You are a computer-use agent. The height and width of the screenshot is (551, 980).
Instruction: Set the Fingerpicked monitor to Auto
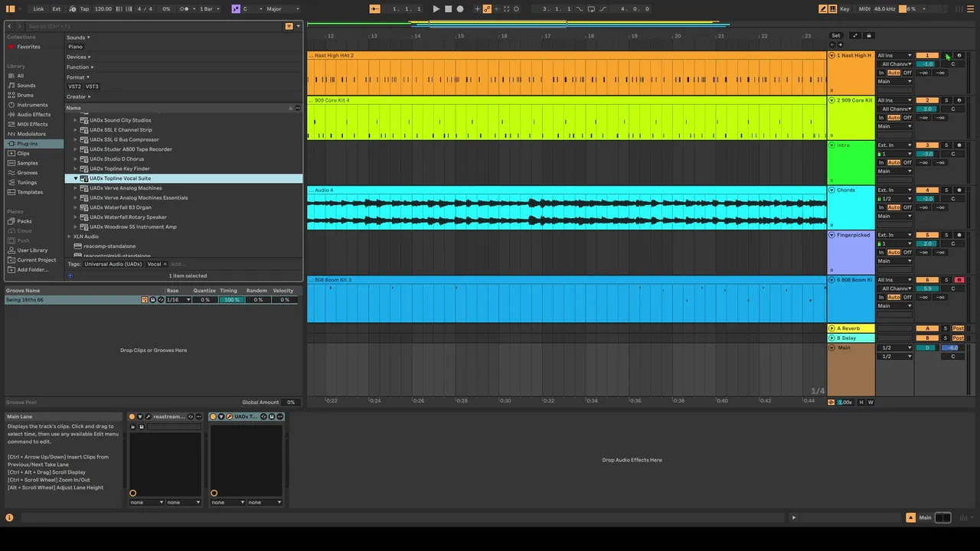894,252
